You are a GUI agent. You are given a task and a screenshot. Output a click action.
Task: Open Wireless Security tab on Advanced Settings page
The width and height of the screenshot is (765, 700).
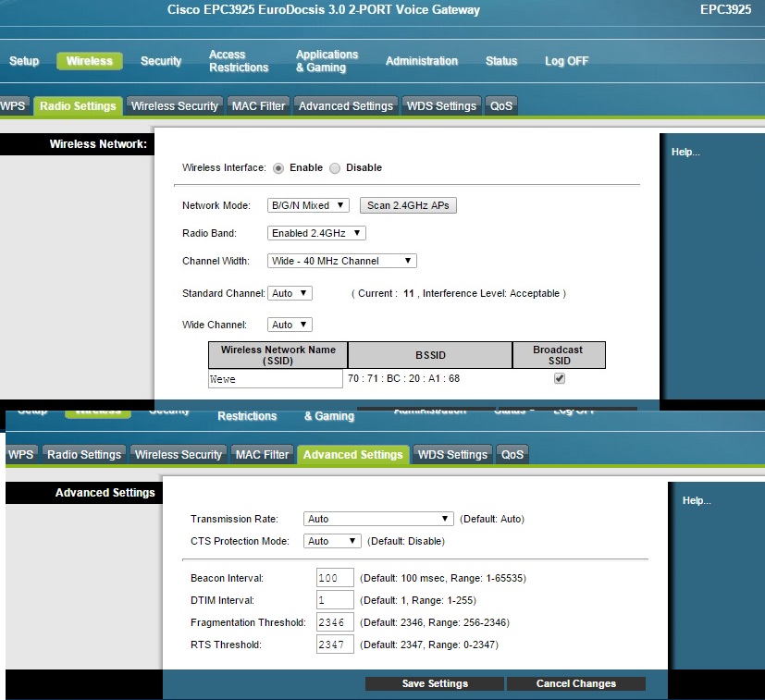pos(179,455)
